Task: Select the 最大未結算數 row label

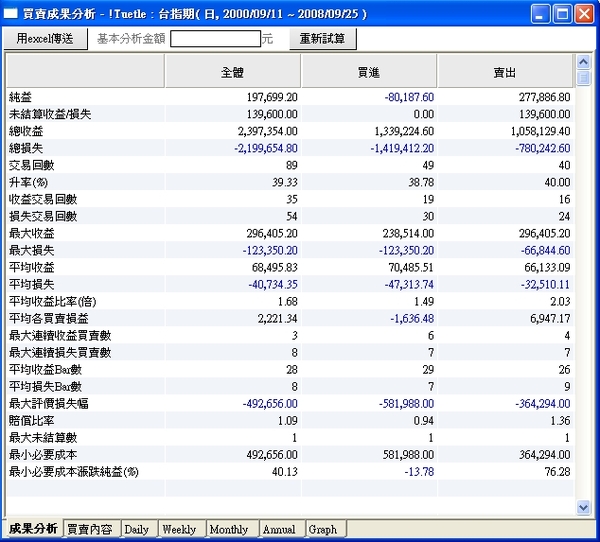Action: [43, 438]
